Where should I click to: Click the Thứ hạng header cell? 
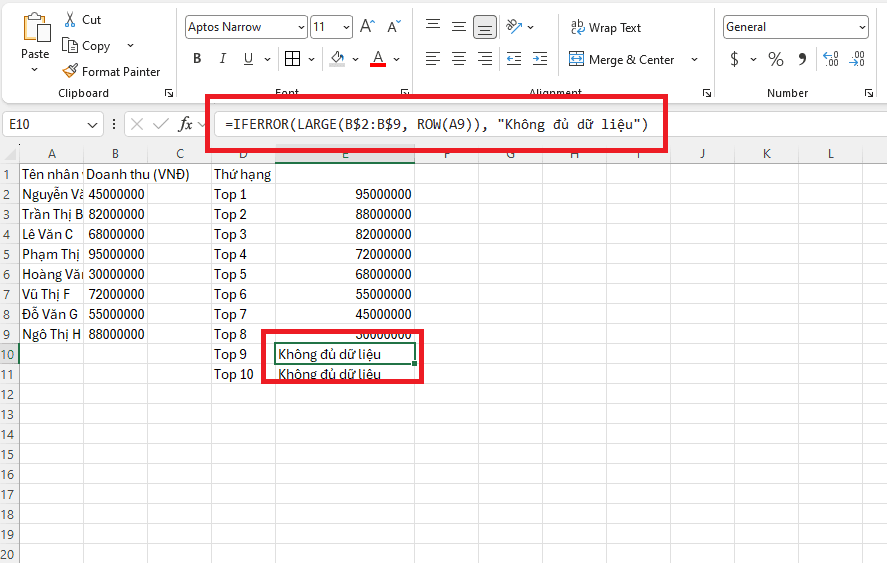[x=243, y=174]
